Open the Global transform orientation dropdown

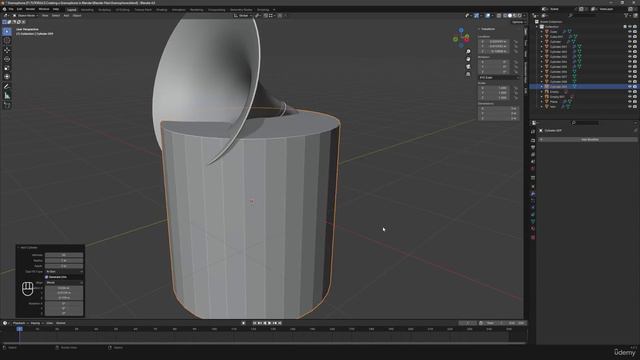(242, 16)
